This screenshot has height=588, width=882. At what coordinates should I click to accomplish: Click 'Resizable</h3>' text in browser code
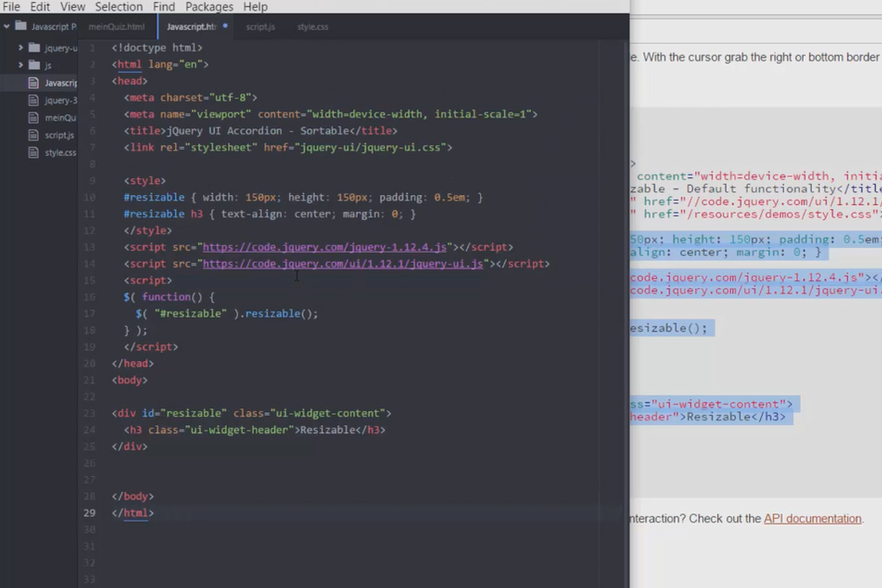[735, 417]
